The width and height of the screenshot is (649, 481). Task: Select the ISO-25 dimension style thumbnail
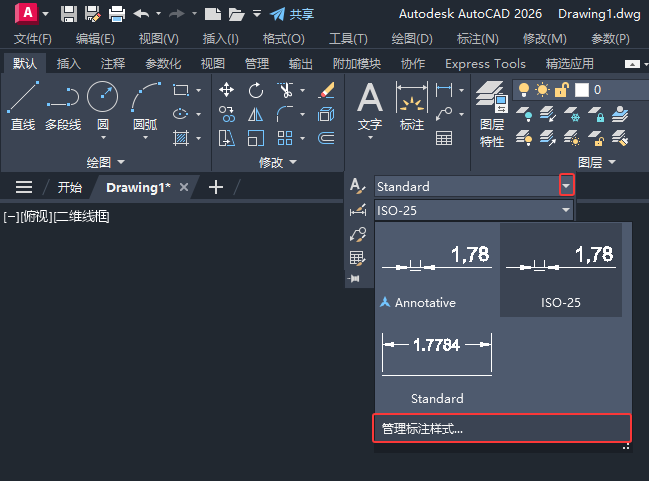point(561,270)
